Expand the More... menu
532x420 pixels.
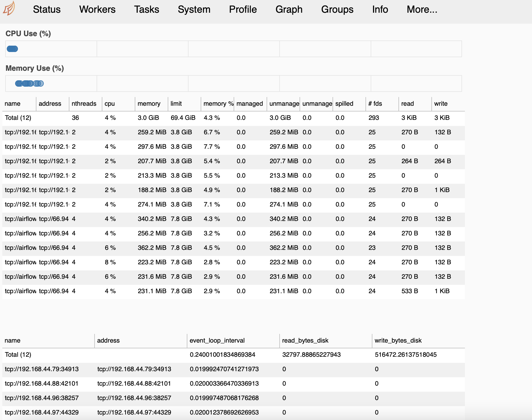point(422,10)
